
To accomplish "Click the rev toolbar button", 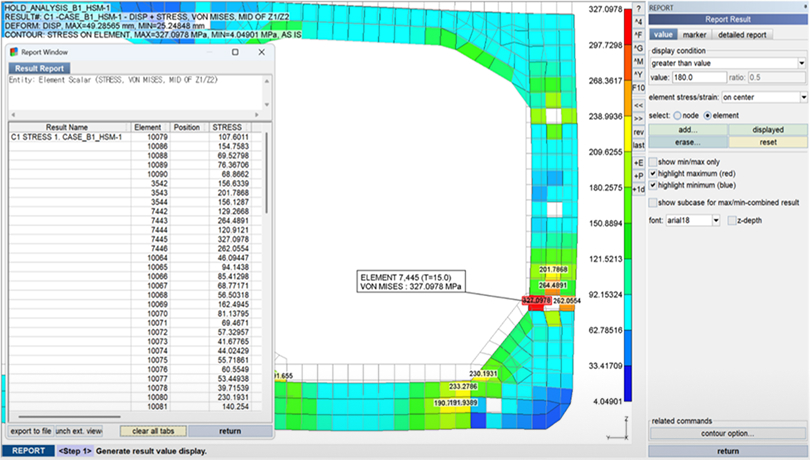I will [x=638, y=131].
